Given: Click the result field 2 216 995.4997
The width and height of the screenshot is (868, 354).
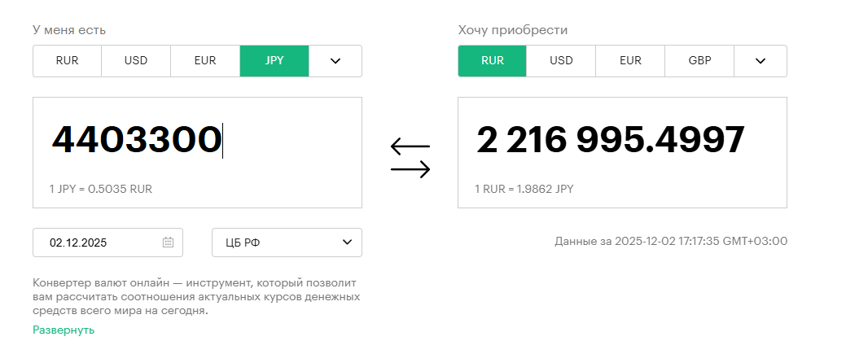Looking at the screenshot, I should [611, 140].
